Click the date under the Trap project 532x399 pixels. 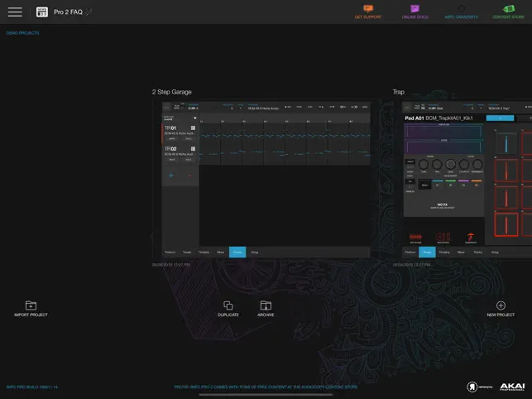411,265
